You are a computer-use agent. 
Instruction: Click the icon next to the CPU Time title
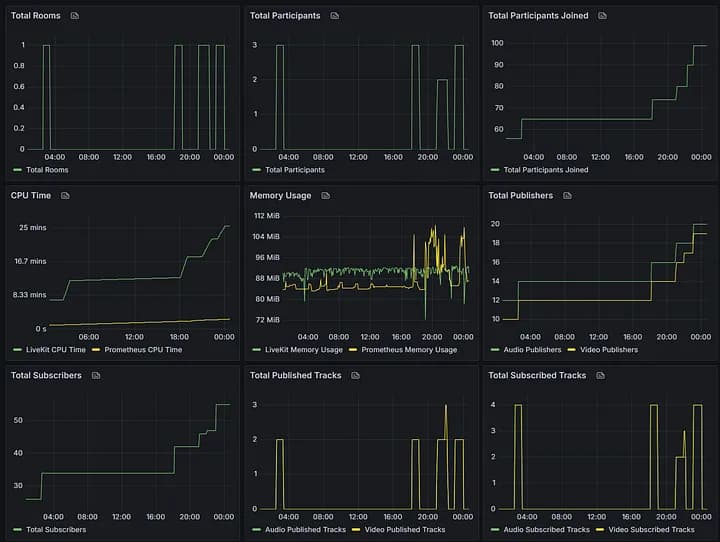(65, 196)
